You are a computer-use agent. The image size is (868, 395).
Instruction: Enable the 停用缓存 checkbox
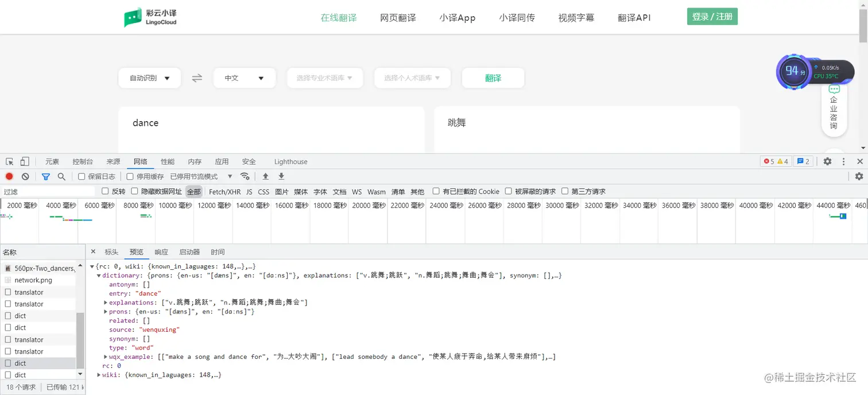[x=130, y=177]
